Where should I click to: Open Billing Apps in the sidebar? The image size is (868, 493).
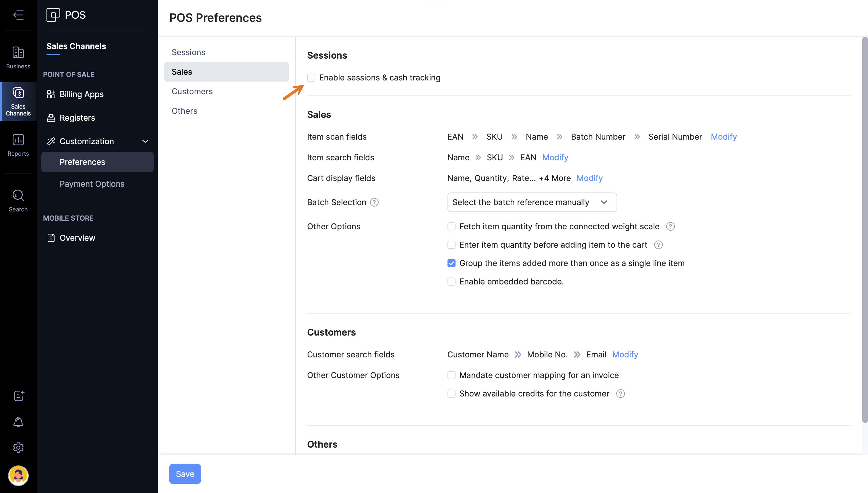82,94
